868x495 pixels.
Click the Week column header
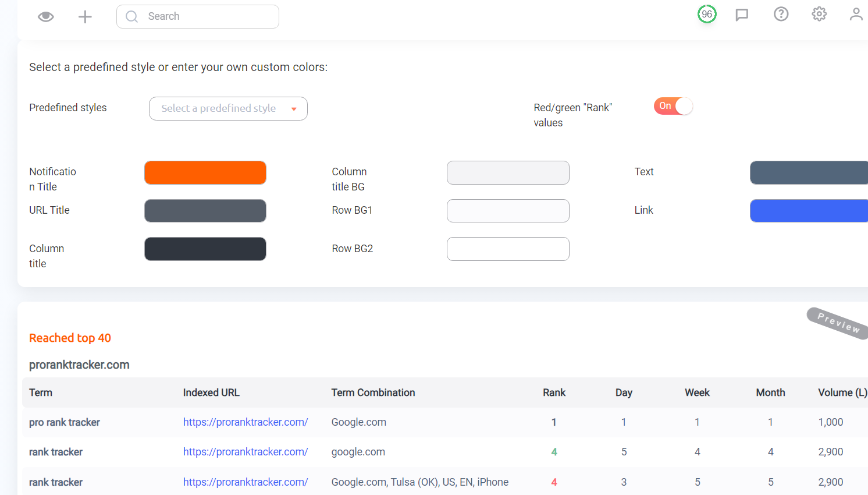pyautogui.click(x=697, y=393)
